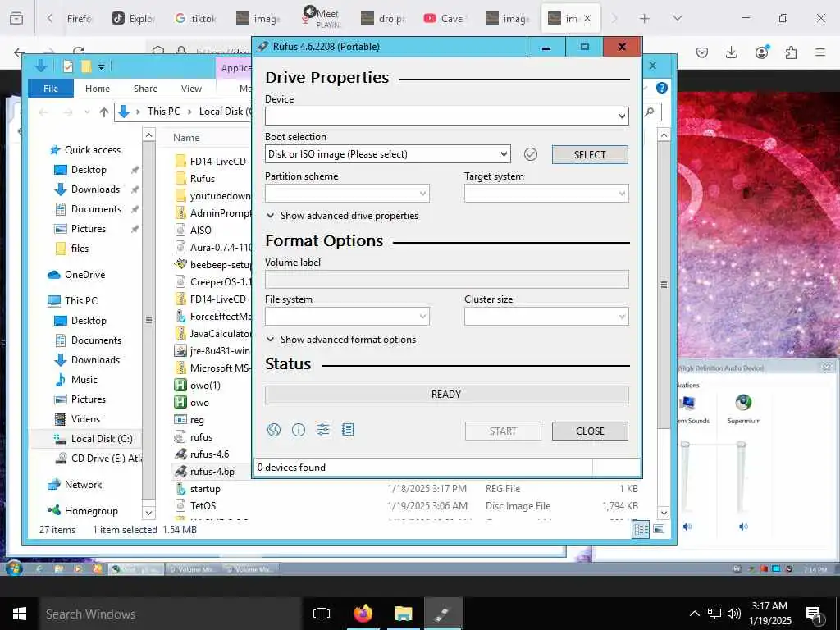Switch Explorer to details view icon
Screen dimensions: 840x630
coord(641,529)
